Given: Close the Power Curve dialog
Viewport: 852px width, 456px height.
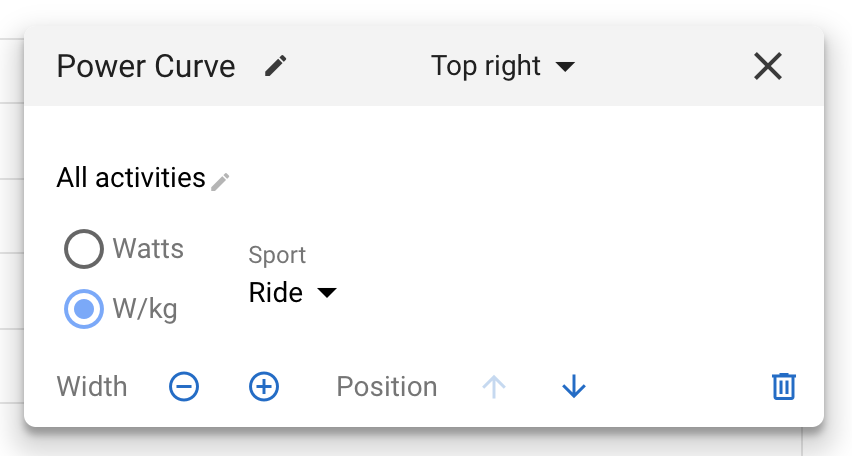Looking at the screenshot, I should coord(768,67).
